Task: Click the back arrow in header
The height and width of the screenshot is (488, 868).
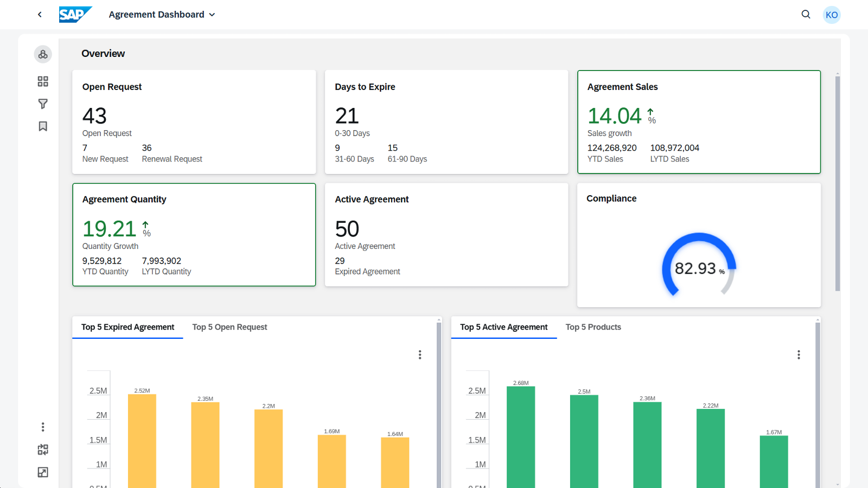Action: [x=40, y=15]
